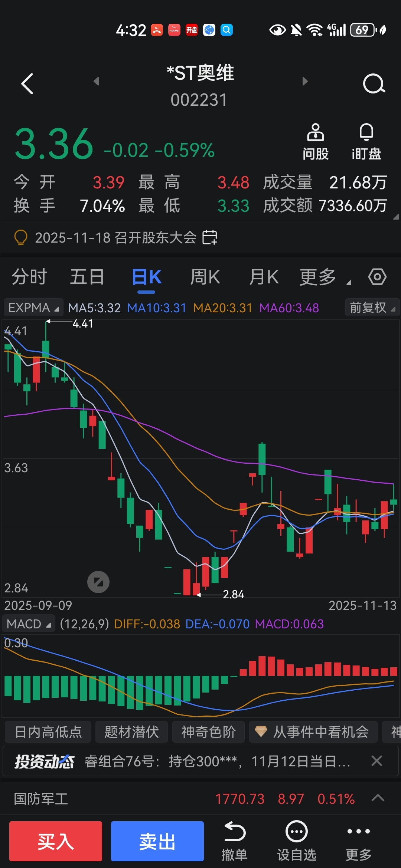Tap 设自选 add to watchlist icon

pyautogui.click(x=297, y=841)
